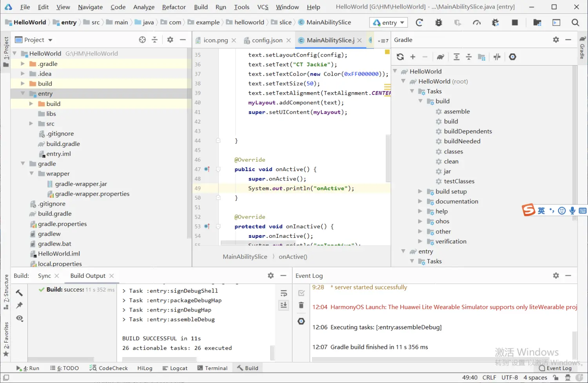Screen dimensions: 588x383
Task: Click the Debug bug icon in toolbar
Action: (x=439, y=23)
